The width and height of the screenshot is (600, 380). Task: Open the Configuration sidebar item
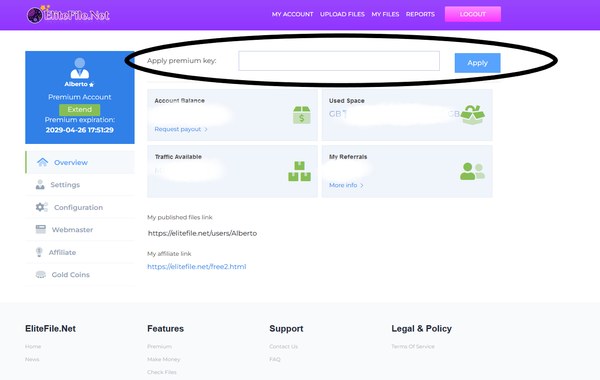click(80, 207)
